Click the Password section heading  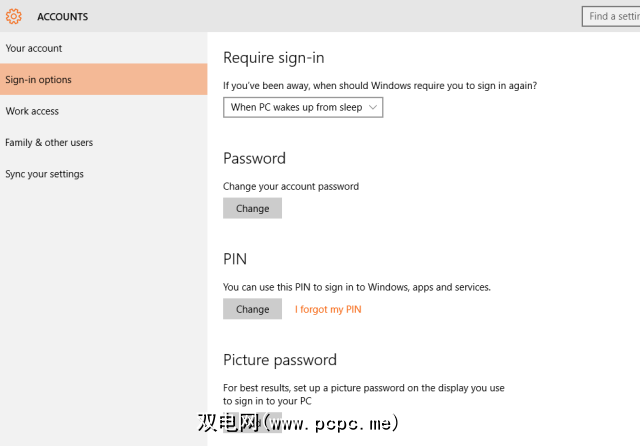[x=254, y=158]
